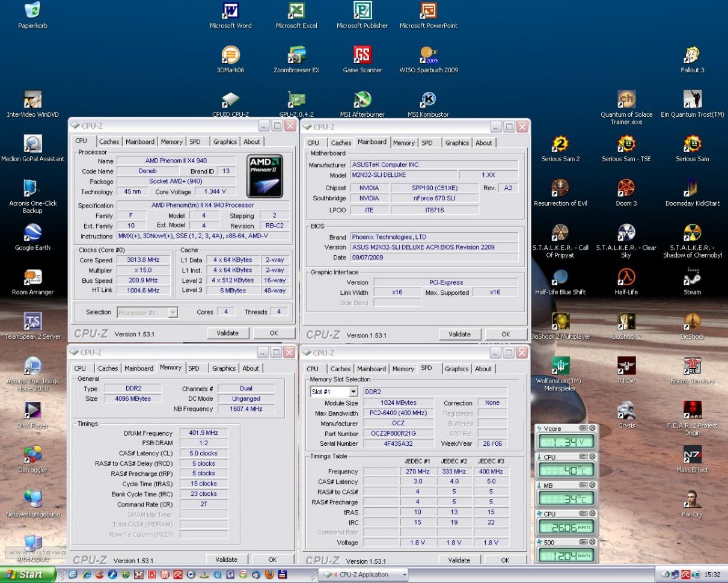Close the 500 fan speed gadget
This screenshot has height=583, width=728.
click(x=592, y=542)
